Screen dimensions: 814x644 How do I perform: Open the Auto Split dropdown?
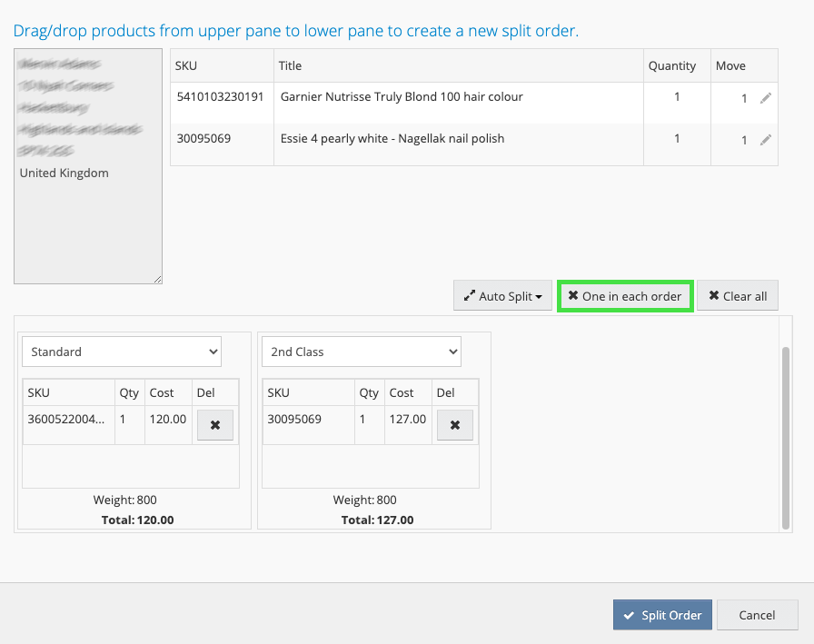503,296
